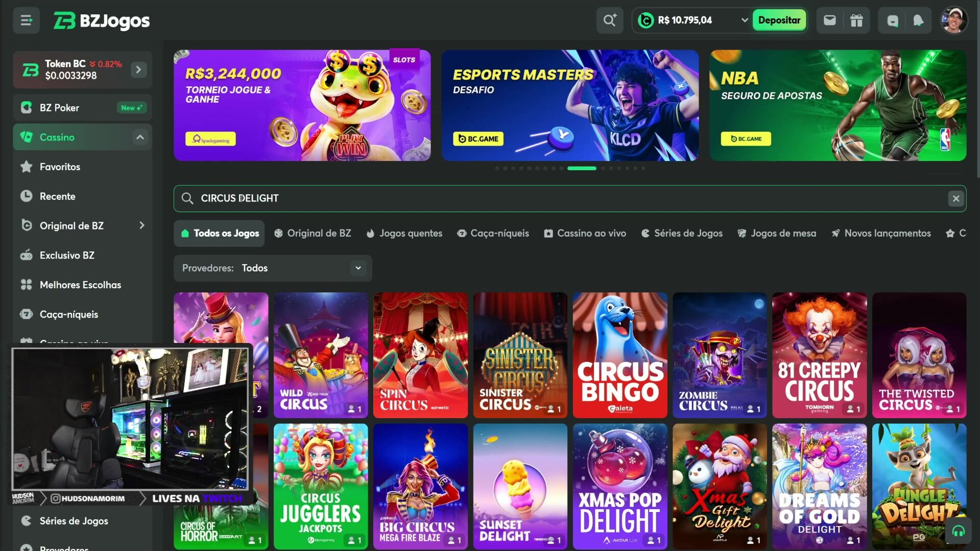Clear the search field with X
The height and width of the screenshot is (551, 980).
click(956, 198)
